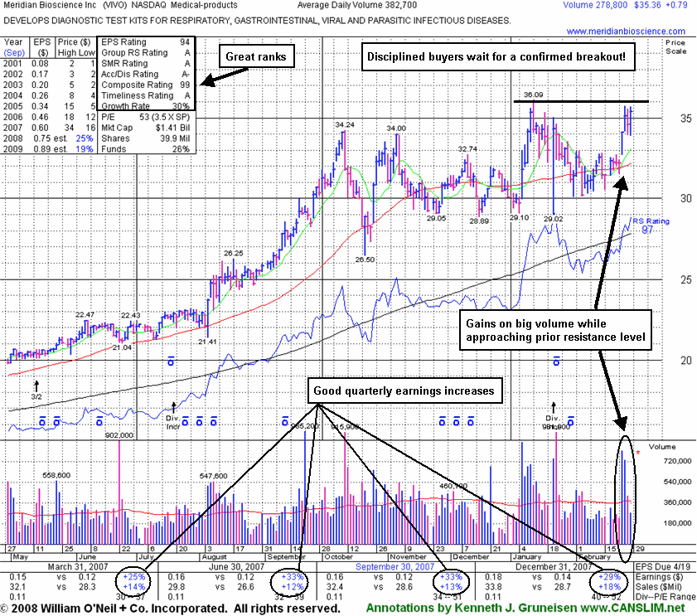Click the June 30, 2007 quarter heading
Viewport: 697px width, 616px height.
pyautogui.click(x=236, y=566)
